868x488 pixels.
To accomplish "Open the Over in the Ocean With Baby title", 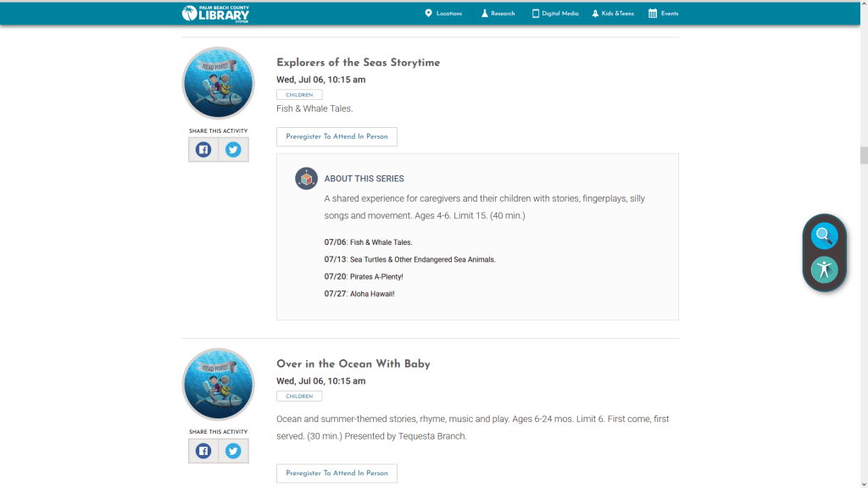I will click(353, 364).
